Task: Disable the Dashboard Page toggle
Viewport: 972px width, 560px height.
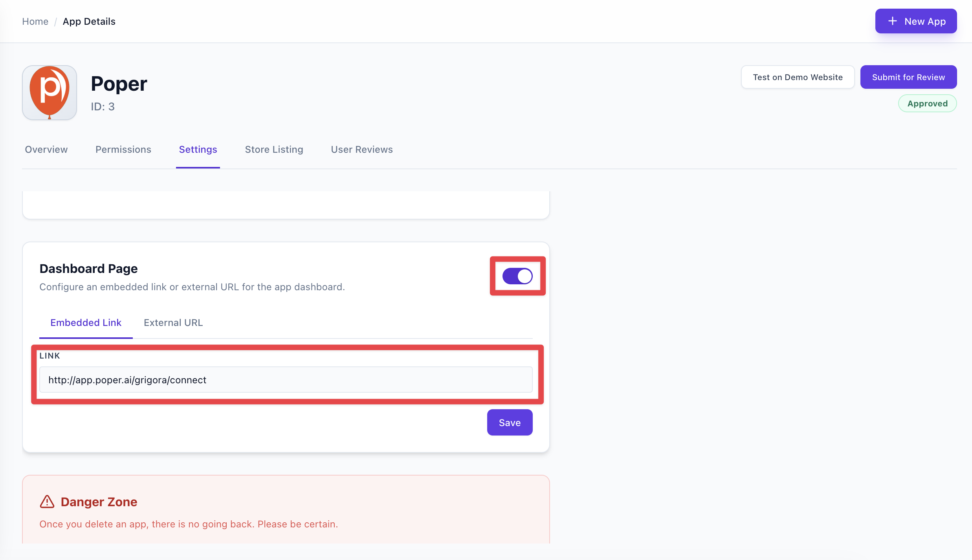Action: pyautogui.click(x=517, y=276)
